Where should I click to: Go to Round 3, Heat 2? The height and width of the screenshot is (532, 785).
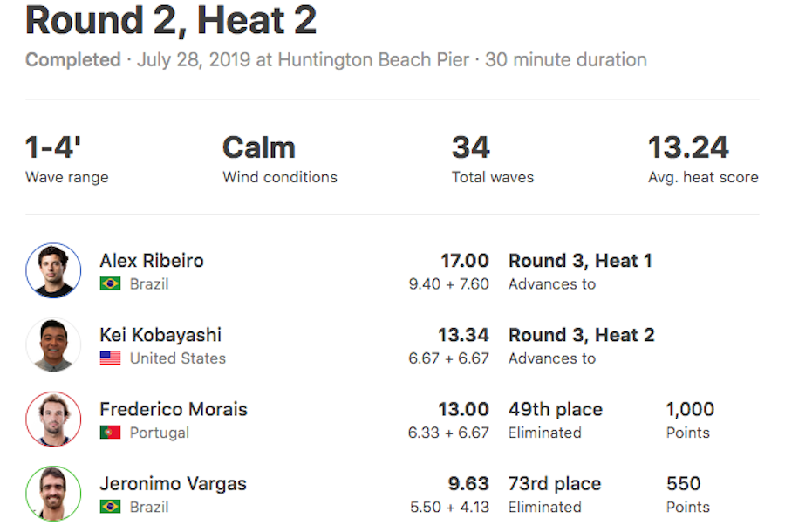581,335
